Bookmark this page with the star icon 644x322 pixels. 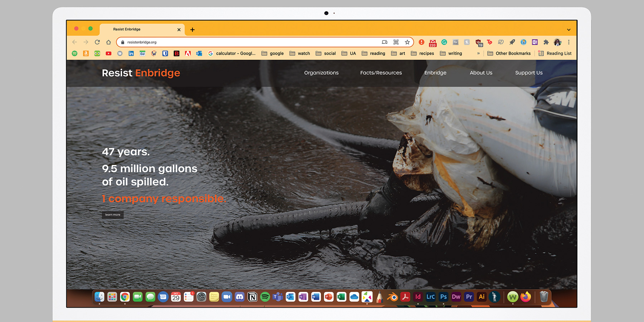coord(407,42)
